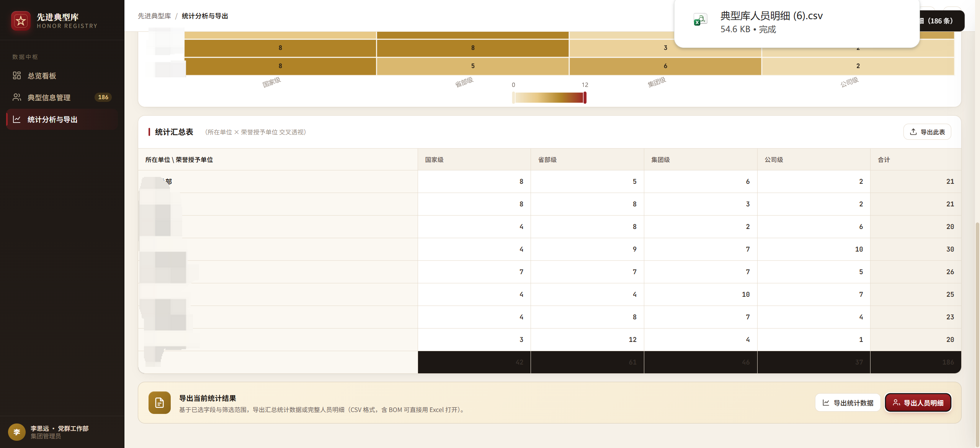The height and width of the screenshot is (448, 980).
Task: Click the 先进典型库 breadcrumb link
Action: 154,16
